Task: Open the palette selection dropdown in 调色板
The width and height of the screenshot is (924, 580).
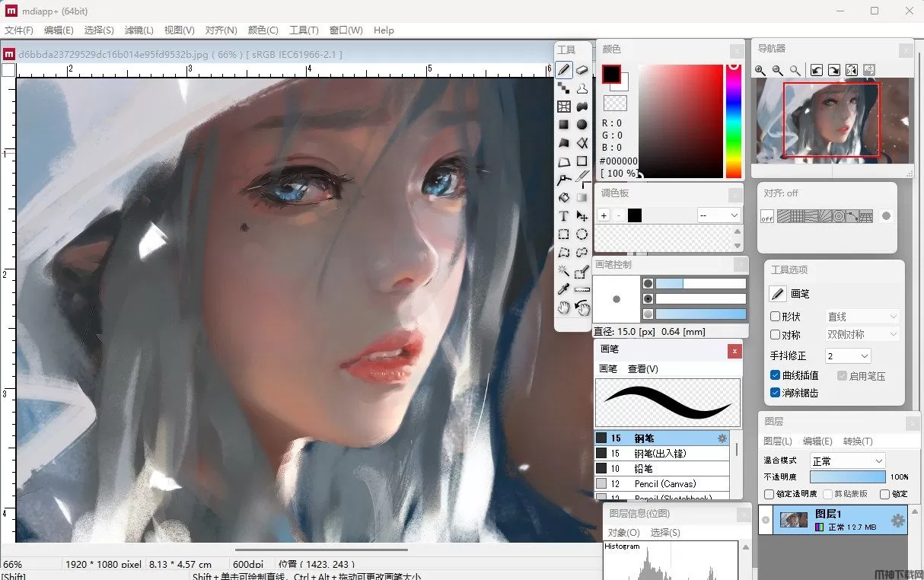Action: [x=719, y=215]
